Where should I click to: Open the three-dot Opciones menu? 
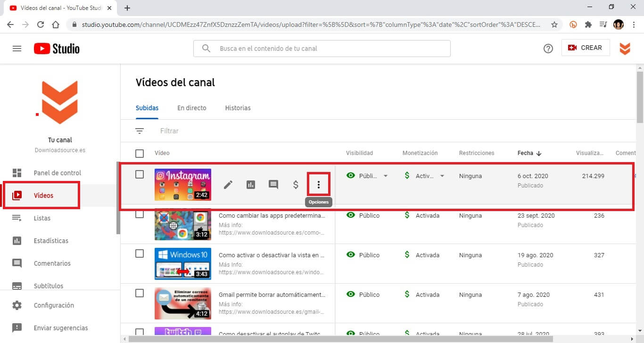(x=319, y=185)
